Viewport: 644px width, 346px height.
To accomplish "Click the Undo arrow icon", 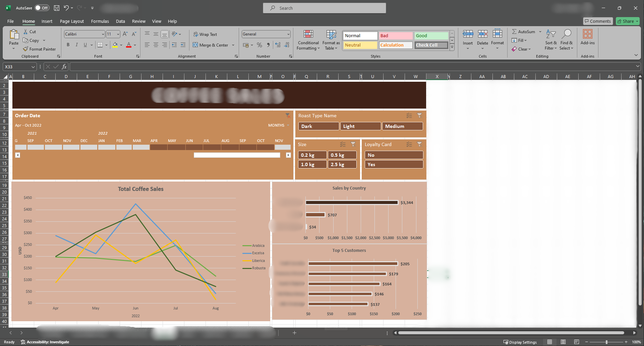I will [66, 8].
